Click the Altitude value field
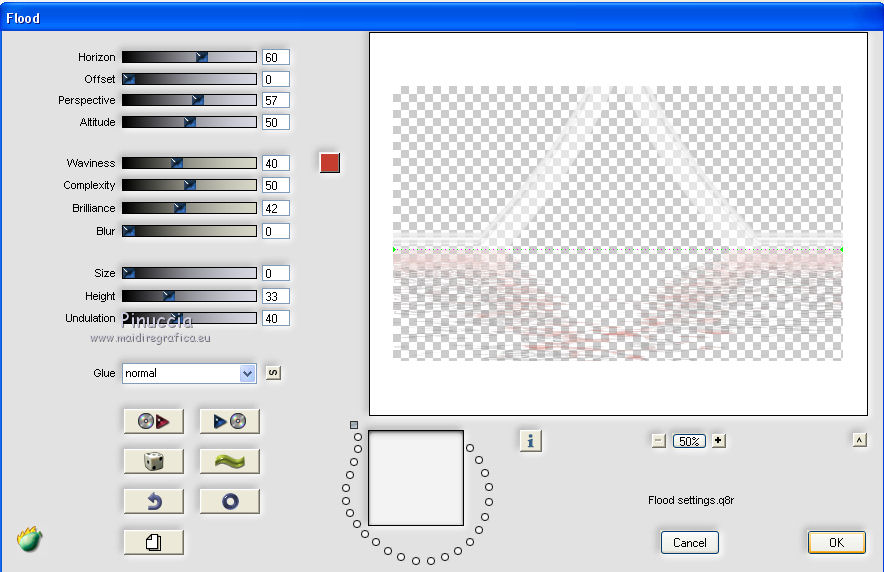Screen dimensions: 884x572 276,122
